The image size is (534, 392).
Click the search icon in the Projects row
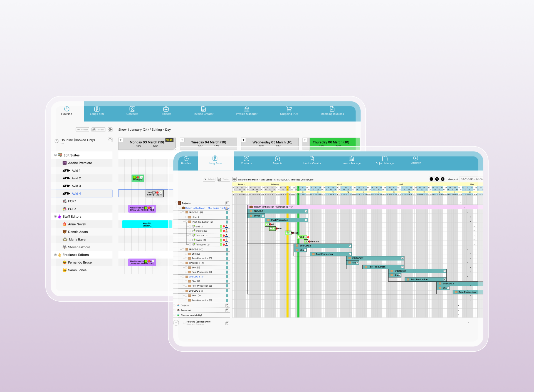[x=227, y=203]
